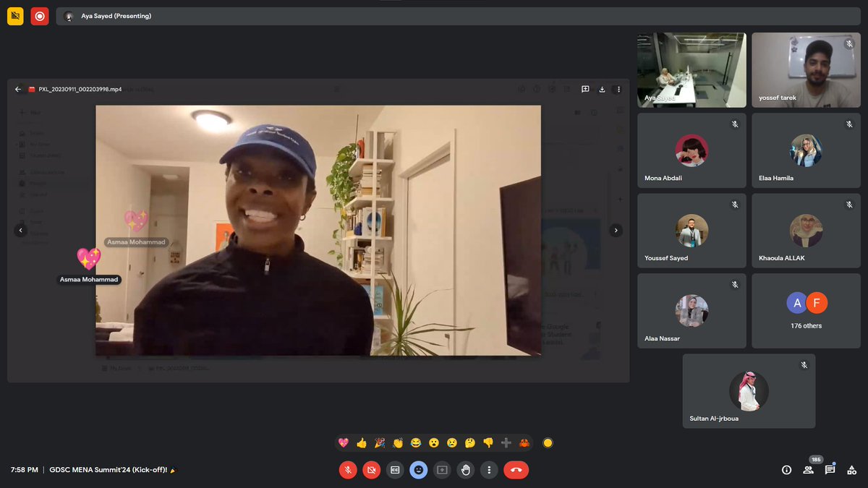Send the party popper reaction

(x=380, y=443)
